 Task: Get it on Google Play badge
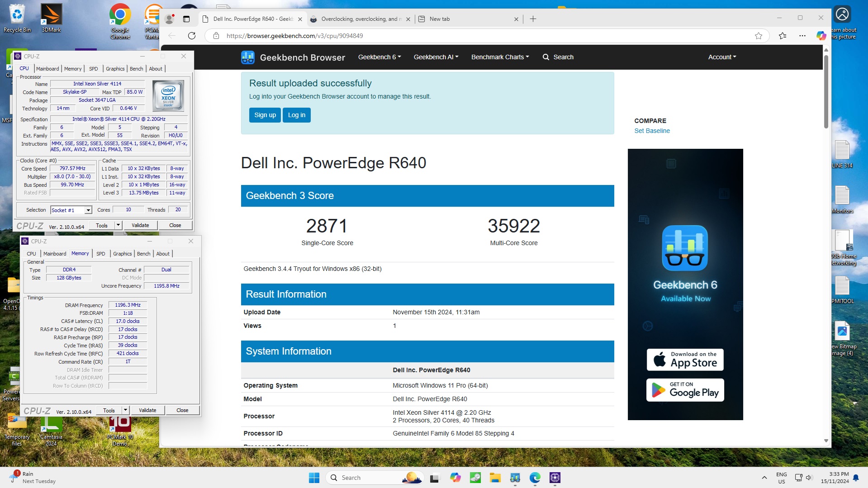(685, 390)
